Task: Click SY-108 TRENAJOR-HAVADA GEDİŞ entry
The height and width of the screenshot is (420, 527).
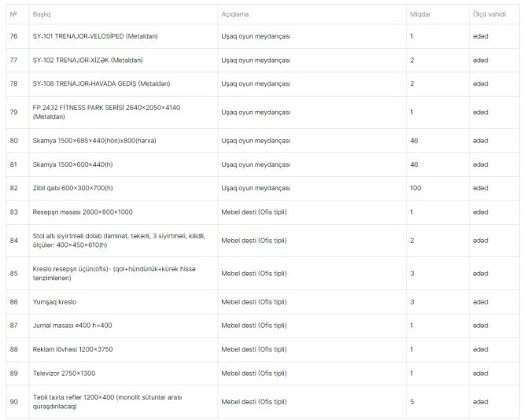Action: click(x=101, y=83)
